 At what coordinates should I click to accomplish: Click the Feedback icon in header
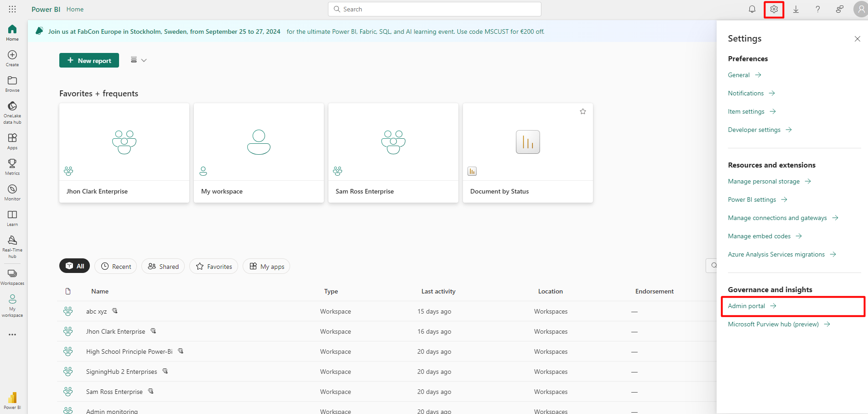840,9
